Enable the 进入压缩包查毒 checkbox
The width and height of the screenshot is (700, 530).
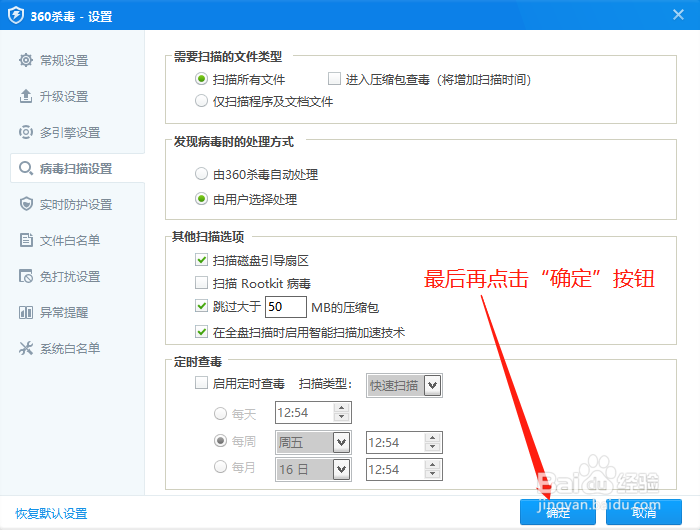pyautogui.click(x=334, y=79)
